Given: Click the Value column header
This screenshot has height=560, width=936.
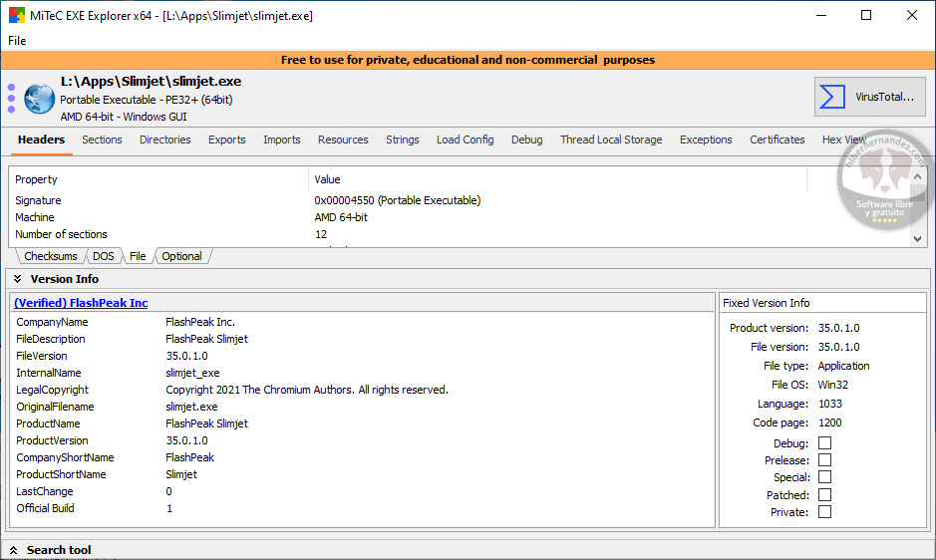Looking at the screenshot, I should [557, 179].
